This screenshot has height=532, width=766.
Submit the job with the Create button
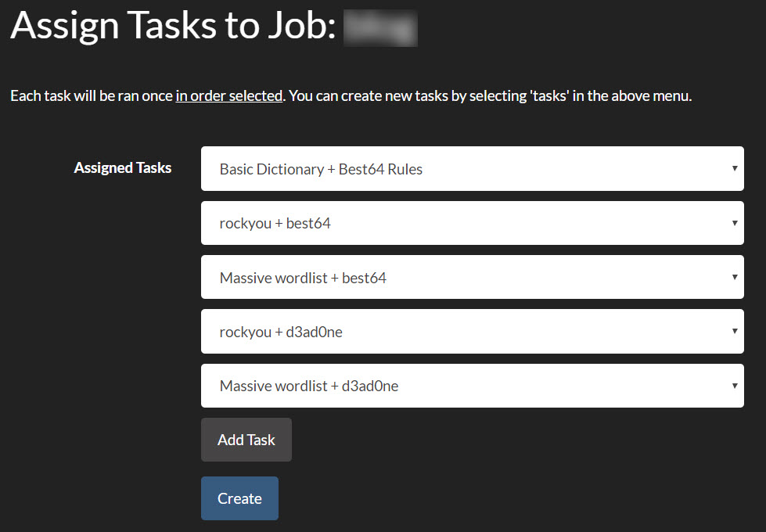(x=239, y=498)
